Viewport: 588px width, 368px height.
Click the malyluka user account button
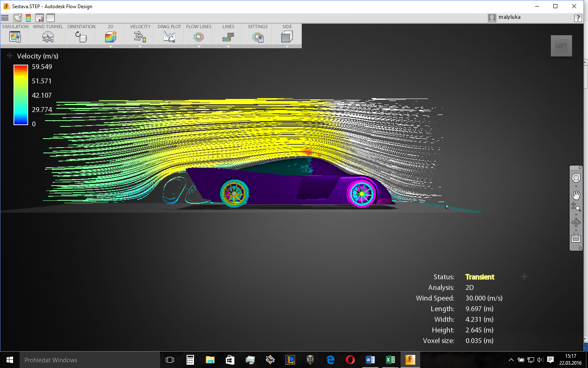tap(505, 17)
